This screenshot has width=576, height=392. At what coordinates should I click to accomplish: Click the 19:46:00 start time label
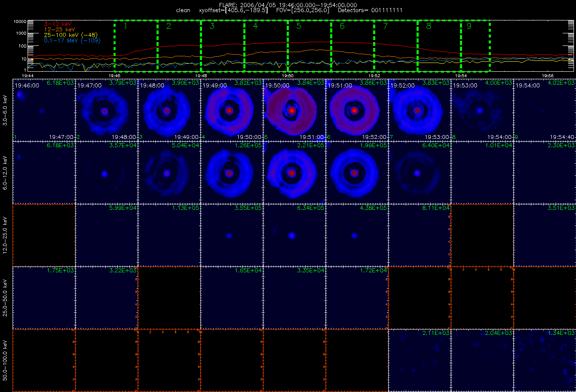click(27, 85)
